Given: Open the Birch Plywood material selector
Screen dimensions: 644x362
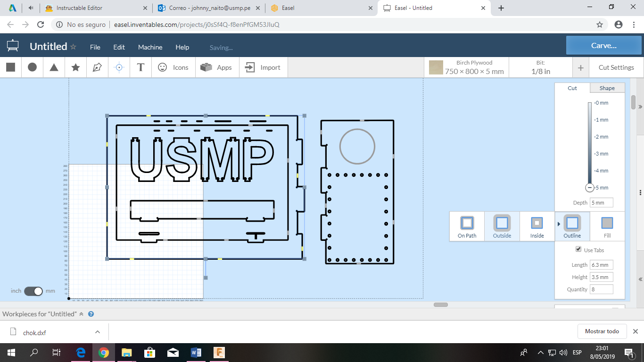Looking at the screenshot, I should pos(467,67).
